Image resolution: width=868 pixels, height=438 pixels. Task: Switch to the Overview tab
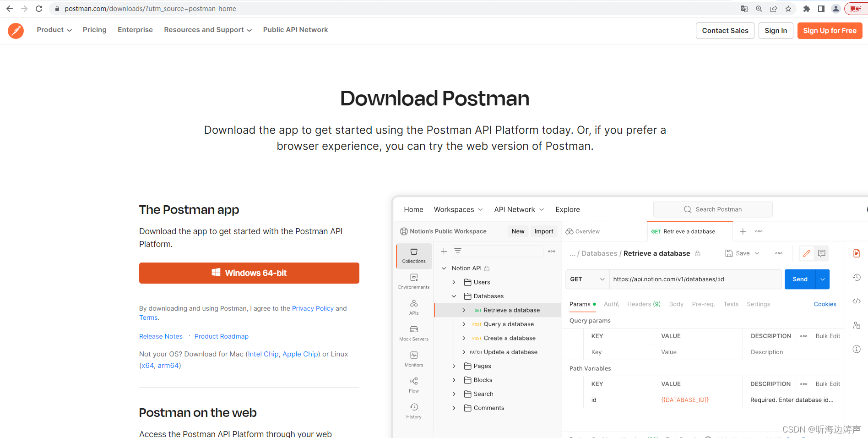(x=582, y=231)
